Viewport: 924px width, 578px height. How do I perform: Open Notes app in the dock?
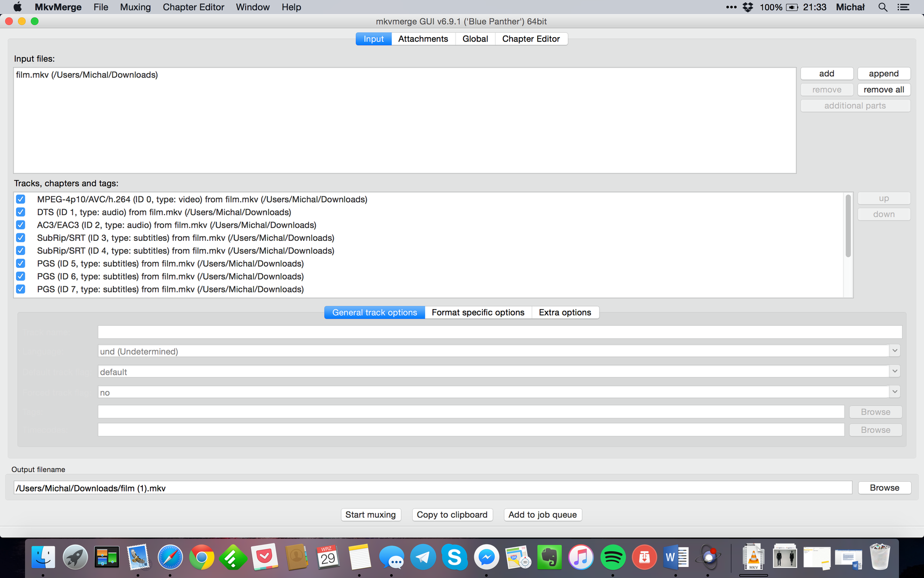359,558
